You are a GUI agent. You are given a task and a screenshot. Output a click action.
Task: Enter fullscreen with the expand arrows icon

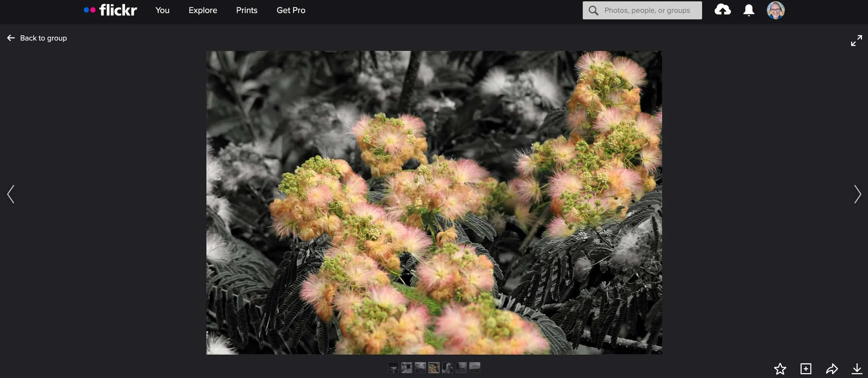856,40
